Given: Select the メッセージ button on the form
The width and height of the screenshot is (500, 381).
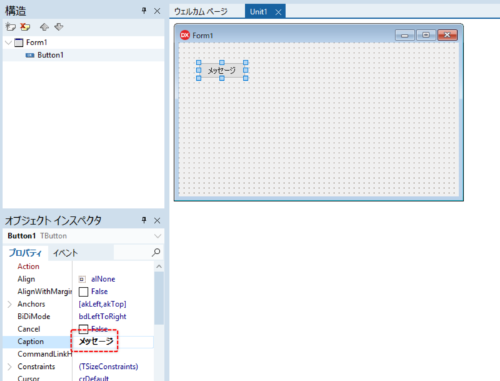Looking at the screenshot, I should tap(222, 70).
